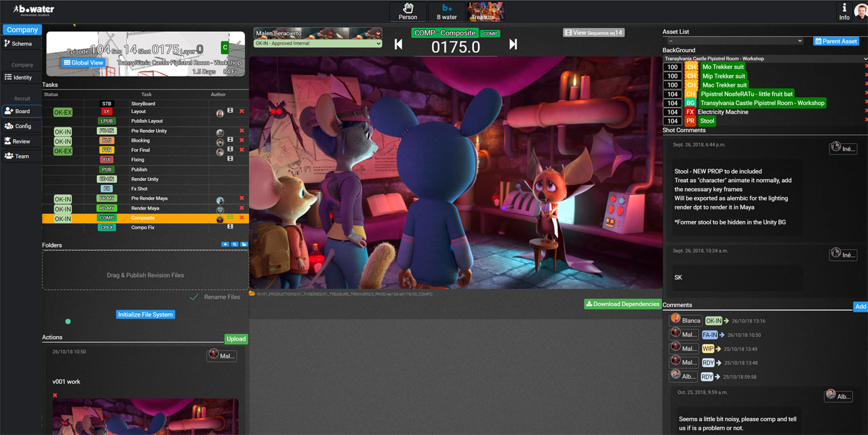Remove the For Final task with red X
The height and width of the screenshot is (435, 868).
point(241,150)
